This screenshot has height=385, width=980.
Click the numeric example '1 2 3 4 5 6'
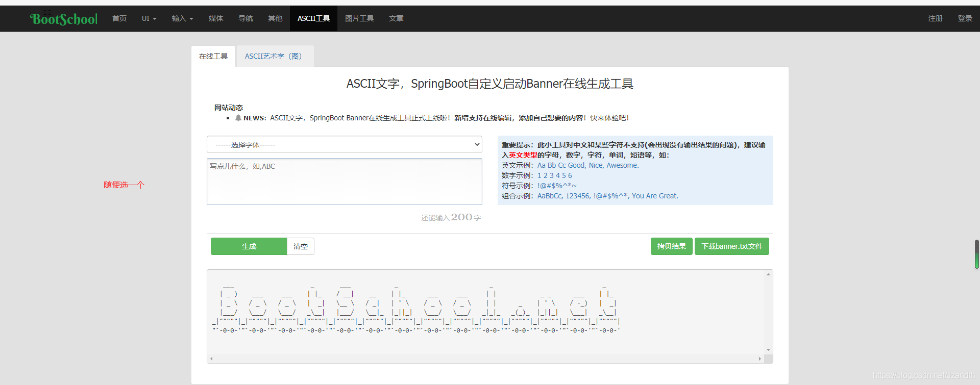[555, 175]
